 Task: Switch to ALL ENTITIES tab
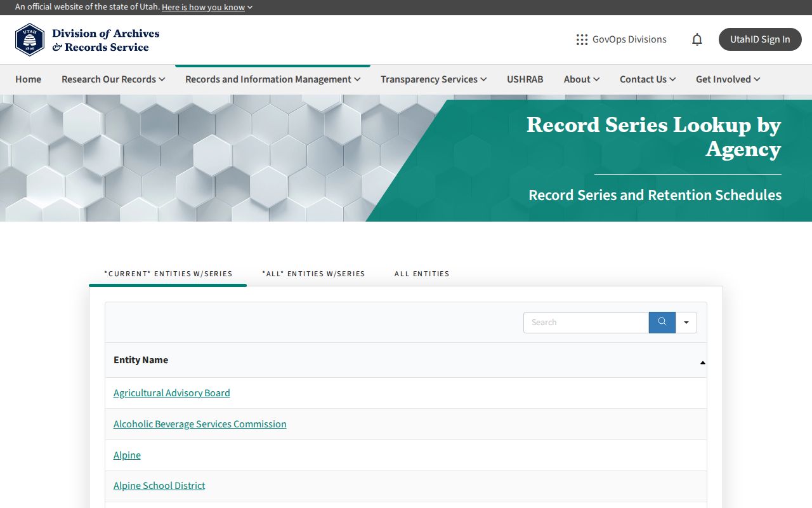(422, 274)
